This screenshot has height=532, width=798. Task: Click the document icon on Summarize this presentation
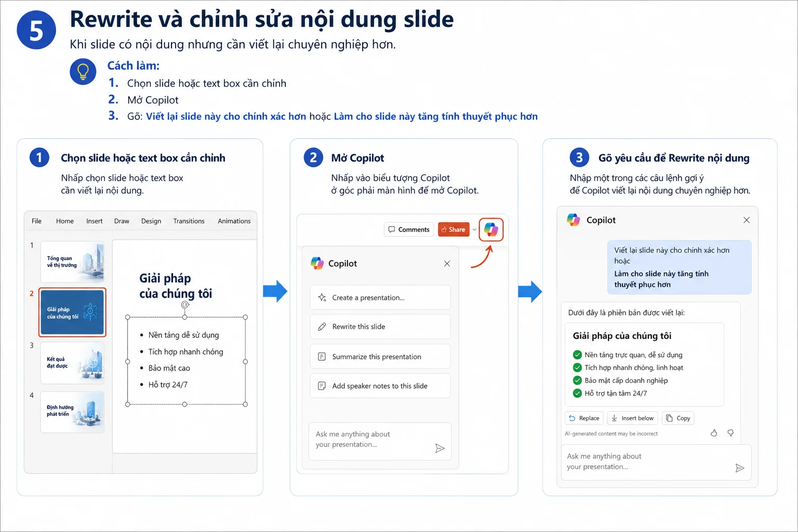tap(322, 356)
